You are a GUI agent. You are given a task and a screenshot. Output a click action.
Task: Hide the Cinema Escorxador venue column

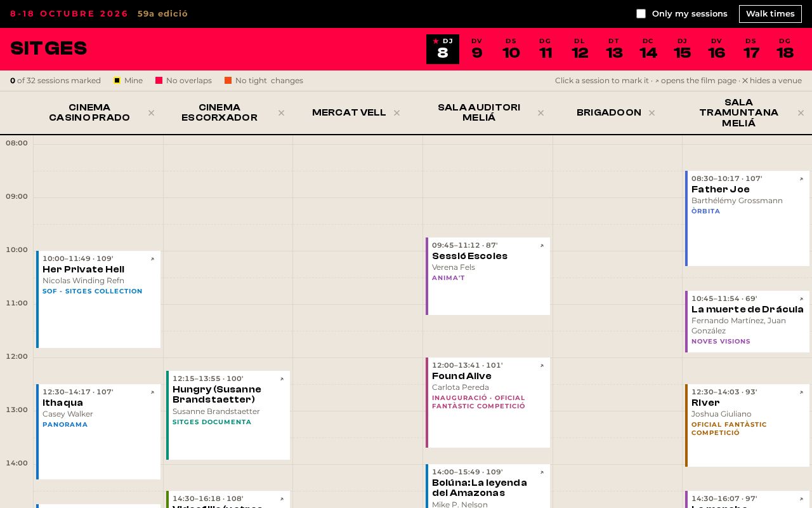click(x=281, y=113)
